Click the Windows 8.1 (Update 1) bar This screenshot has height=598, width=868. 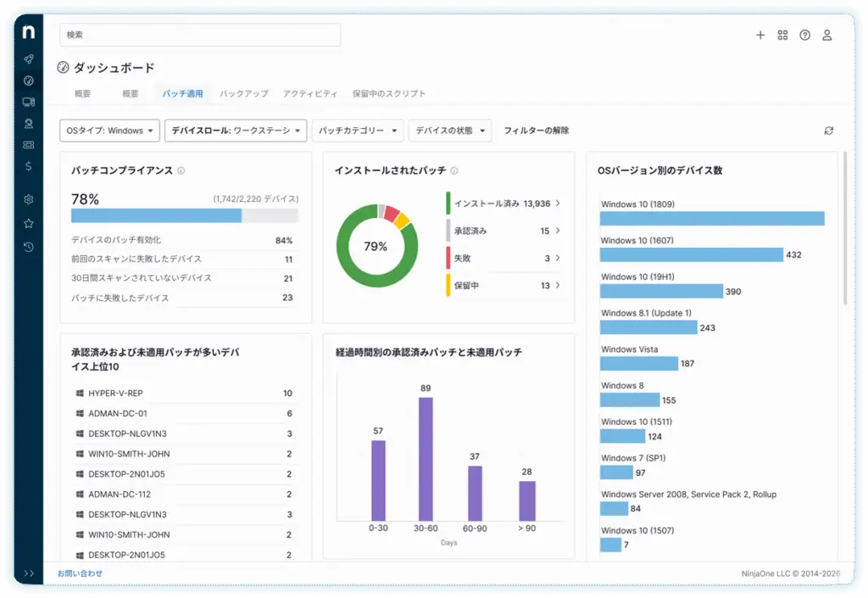coord(648,327)
